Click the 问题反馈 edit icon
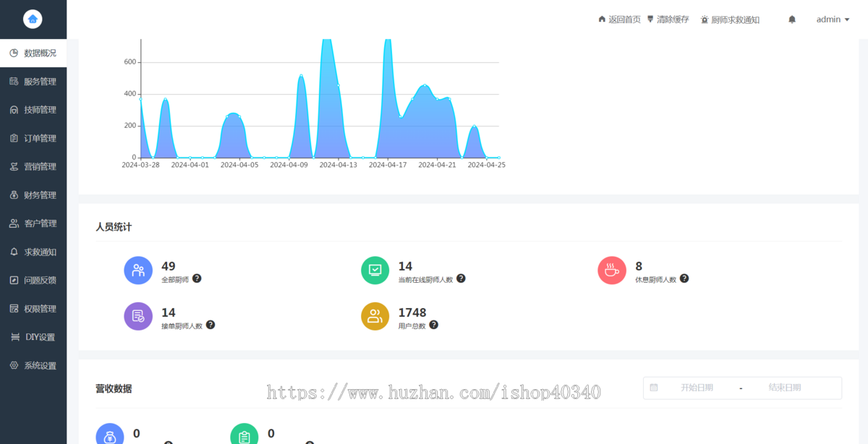Viewport: 868px width, 444px height. tap(14, 280)
